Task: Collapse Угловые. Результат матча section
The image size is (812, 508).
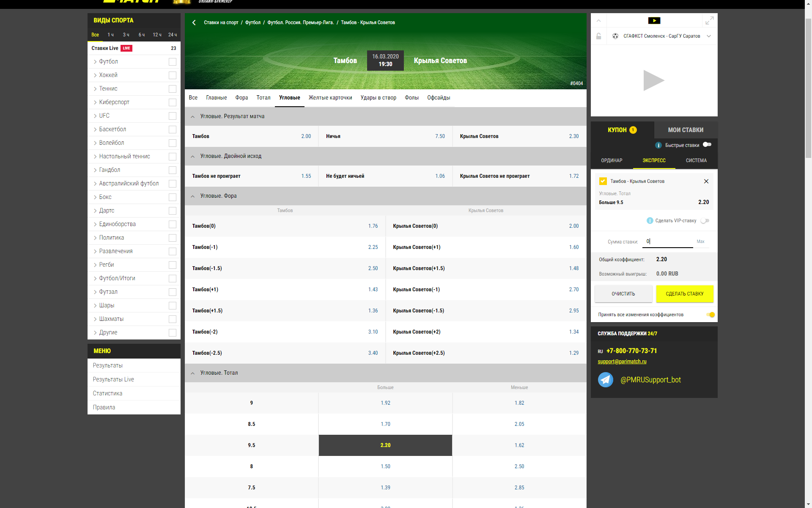Action: pos(193,116)
